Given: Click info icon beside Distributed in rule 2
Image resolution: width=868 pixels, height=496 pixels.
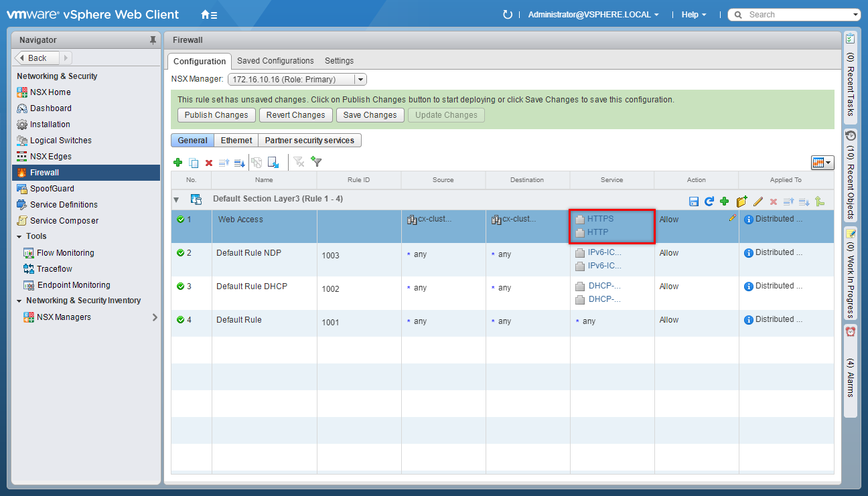Looking at the screenshot, I should coord(749,253).
